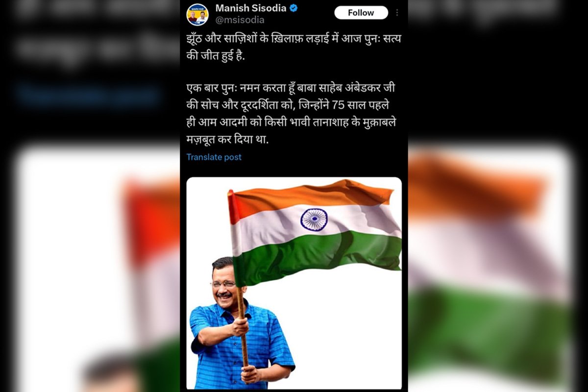Viewport: 588px width, 392px height.
Task: Follow the @msisodia account
Action: pos(361,13)
